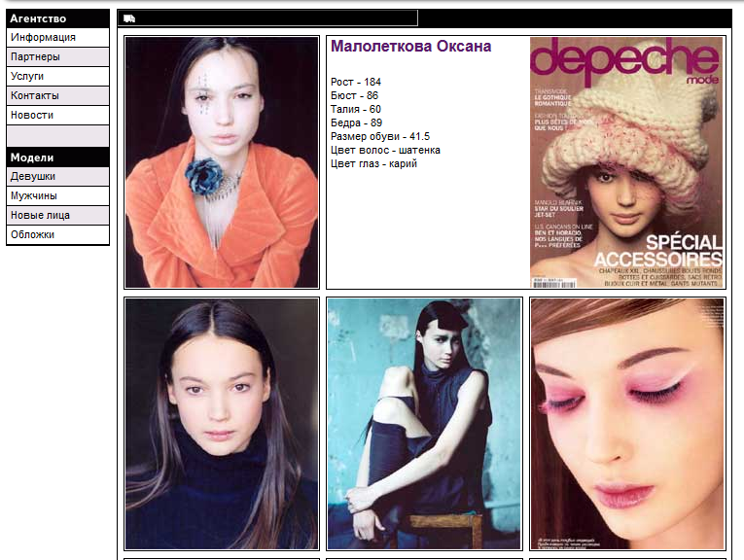Click the empty field in the black header bar
744x560 pixels.
268,18
